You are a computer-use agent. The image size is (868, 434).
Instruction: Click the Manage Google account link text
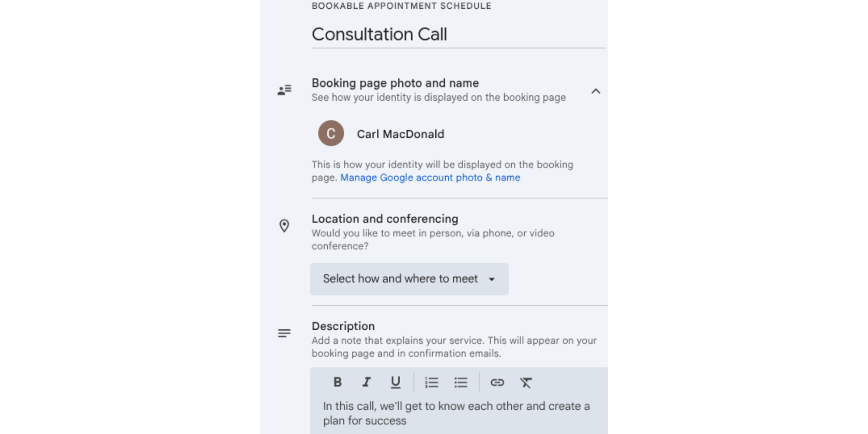click(430, 178)
